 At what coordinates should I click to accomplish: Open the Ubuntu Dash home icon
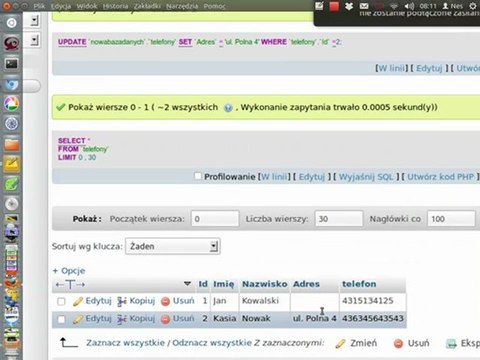11,23
